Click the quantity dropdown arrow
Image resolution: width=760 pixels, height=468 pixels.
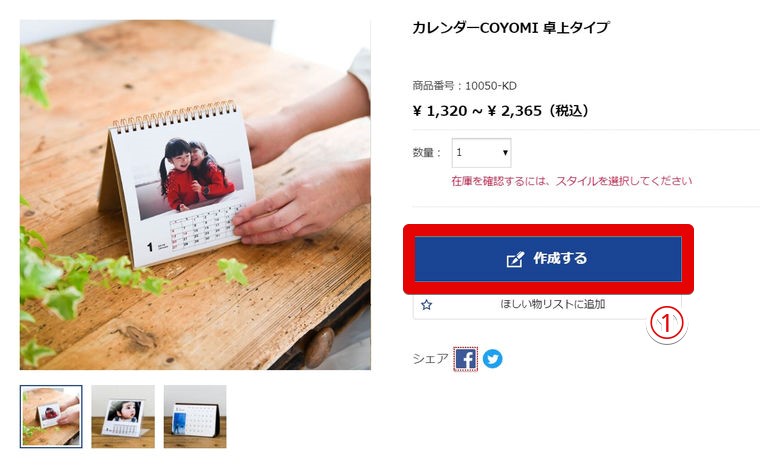(x=505, y=153)
